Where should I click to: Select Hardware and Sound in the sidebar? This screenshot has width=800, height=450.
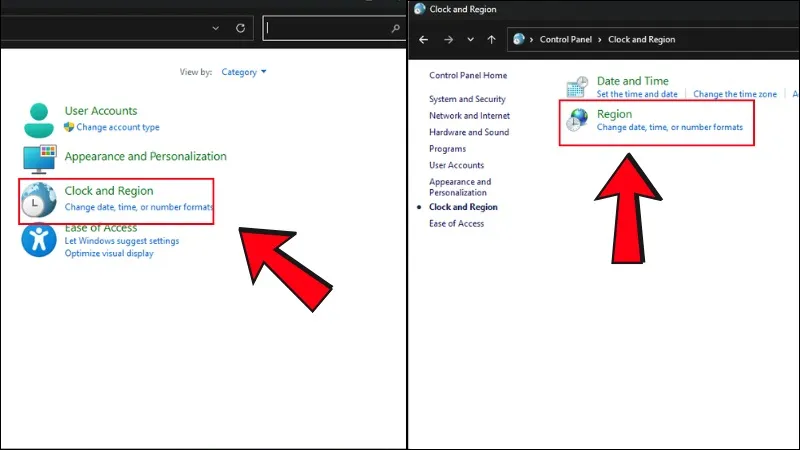(x=468, y=132)
